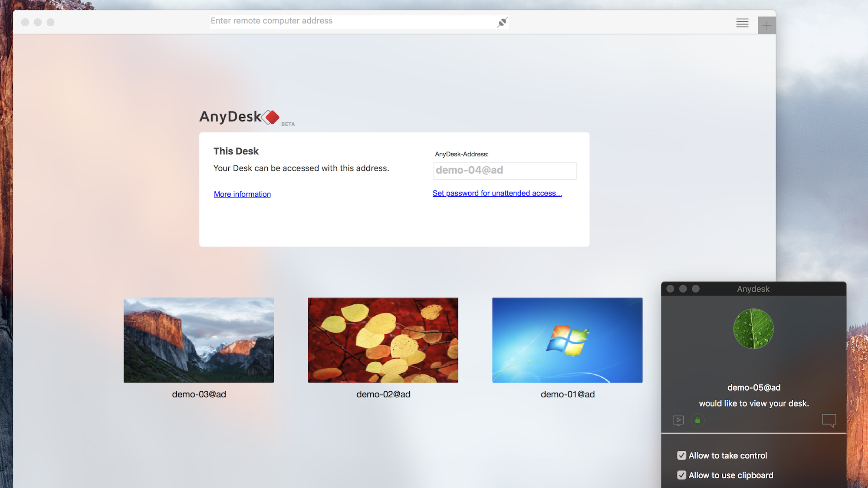Click More information link

click(242, 194)
